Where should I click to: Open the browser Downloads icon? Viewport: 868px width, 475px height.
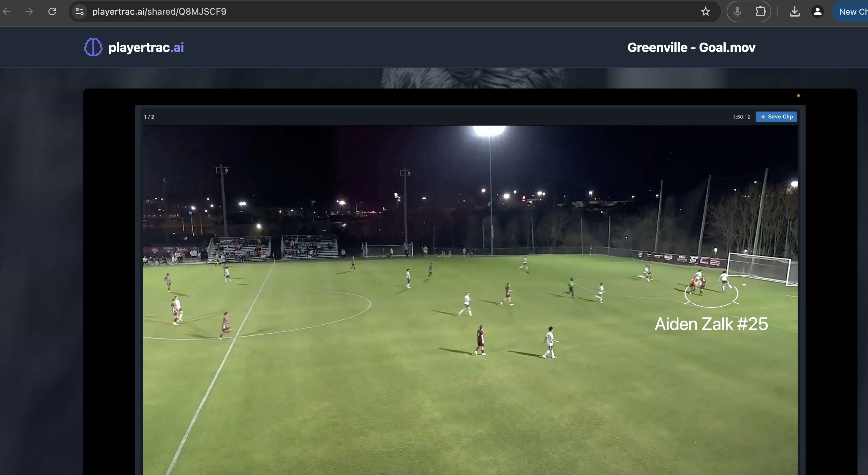tap(794, 12)
